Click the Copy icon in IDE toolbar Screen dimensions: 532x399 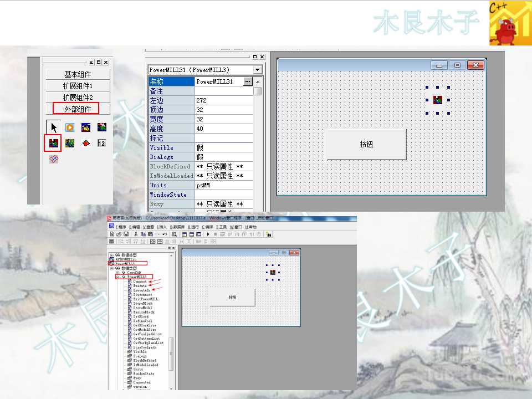(143, 234)
